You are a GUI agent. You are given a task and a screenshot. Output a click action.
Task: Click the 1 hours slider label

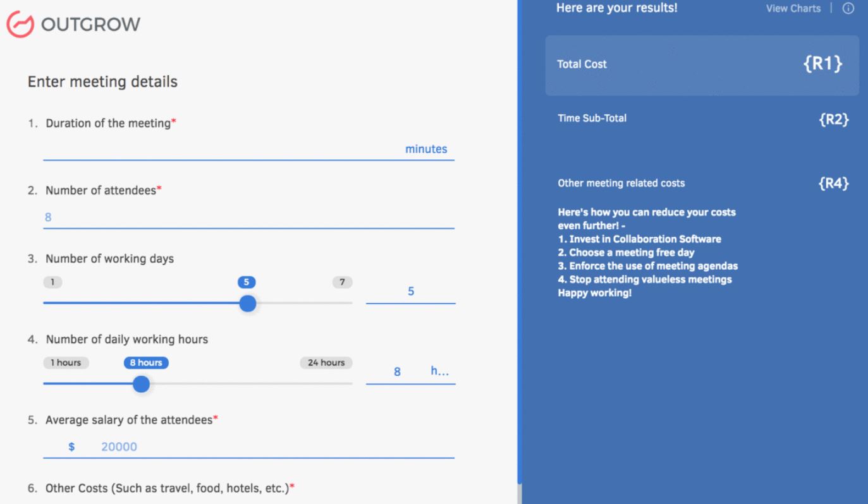[66, 363]
